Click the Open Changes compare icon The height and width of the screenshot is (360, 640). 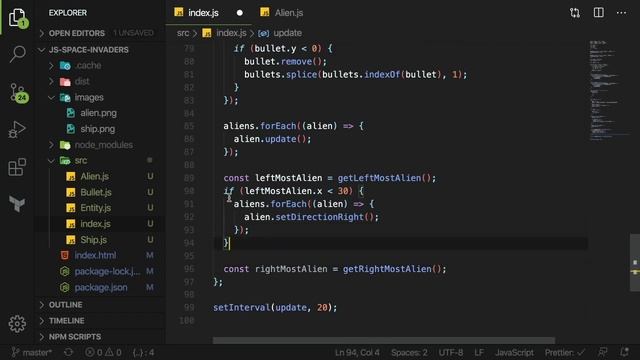coord(575,13)
